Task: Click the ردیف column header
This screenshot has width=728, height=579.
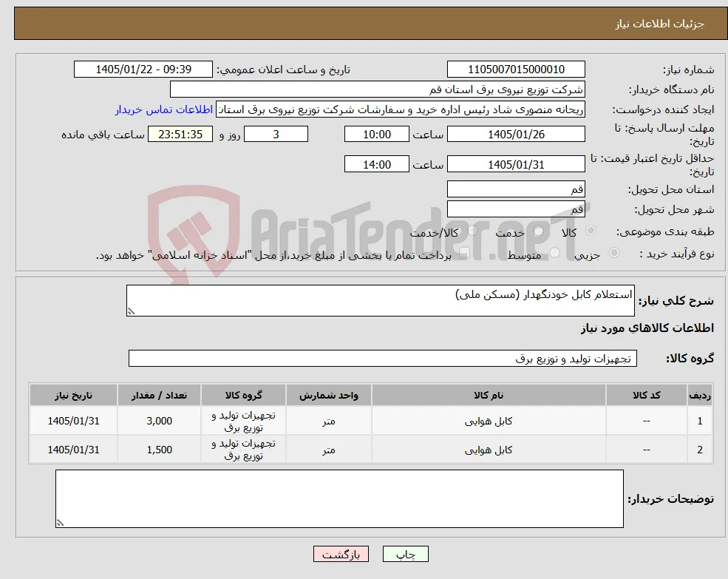Action: (x=700, y=395)
